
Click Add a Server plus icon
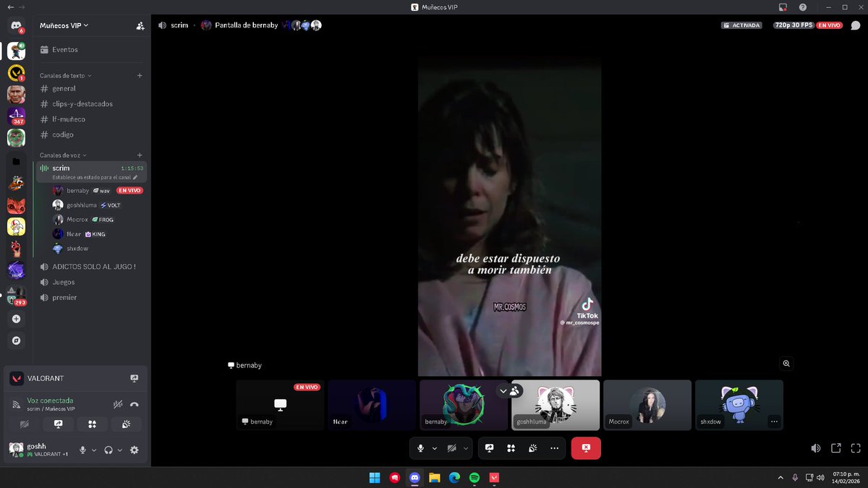click(16, 319)
